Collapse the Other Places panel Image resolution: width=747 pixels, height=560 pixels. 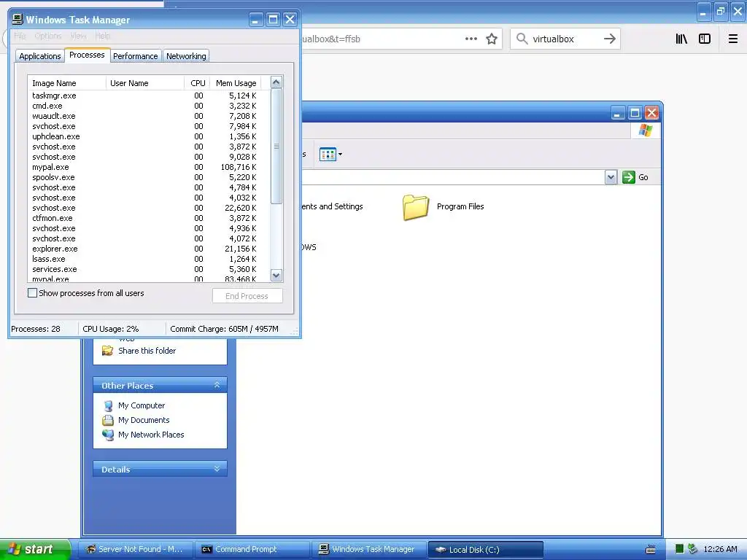point(217,385)
